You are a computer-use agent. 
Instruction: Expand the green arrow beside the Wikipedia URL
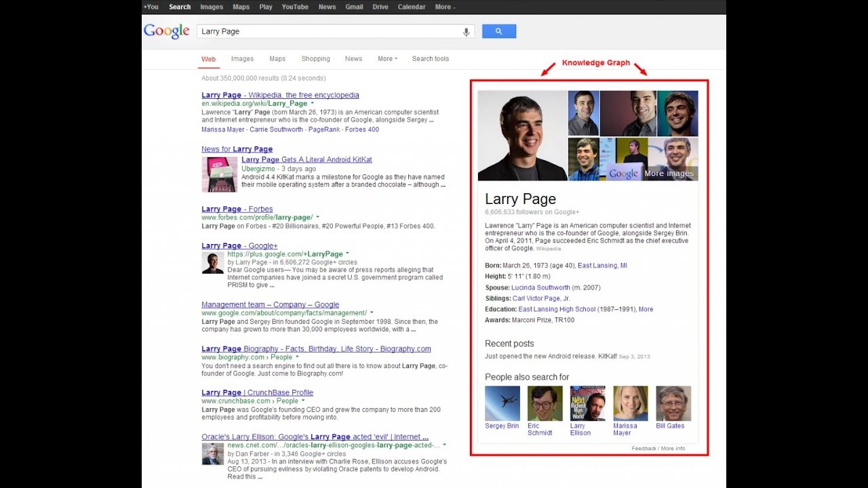coord(313,104)
